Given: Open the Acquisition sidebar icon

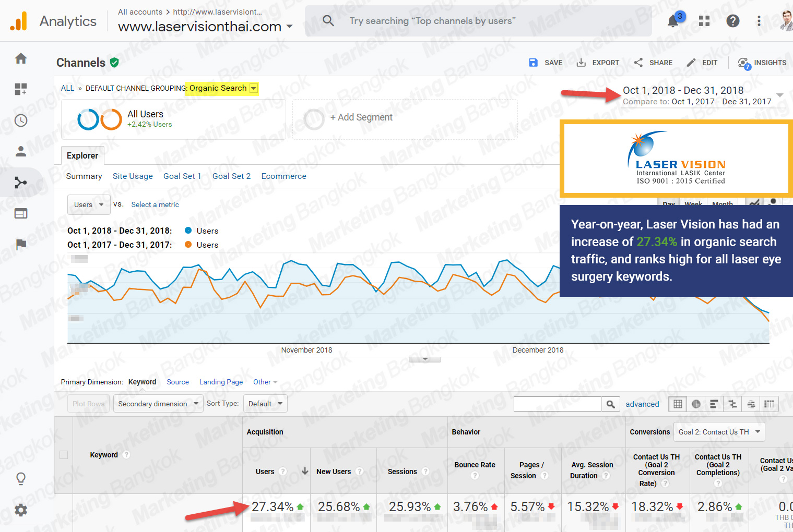Looking at the screenshot, I should pos(21,183).
